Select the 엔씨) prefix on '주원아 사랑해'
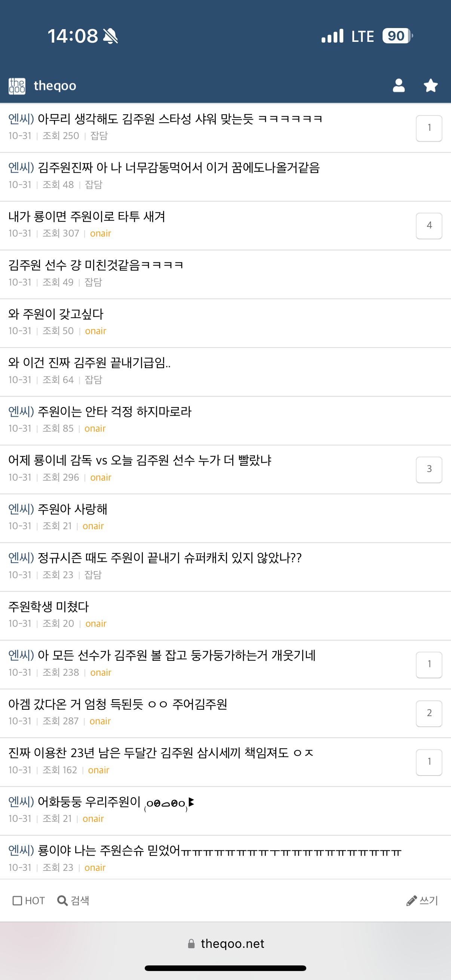Image resolution: width=451 pixels, height=980 pixels. click(x=21, y=509)
